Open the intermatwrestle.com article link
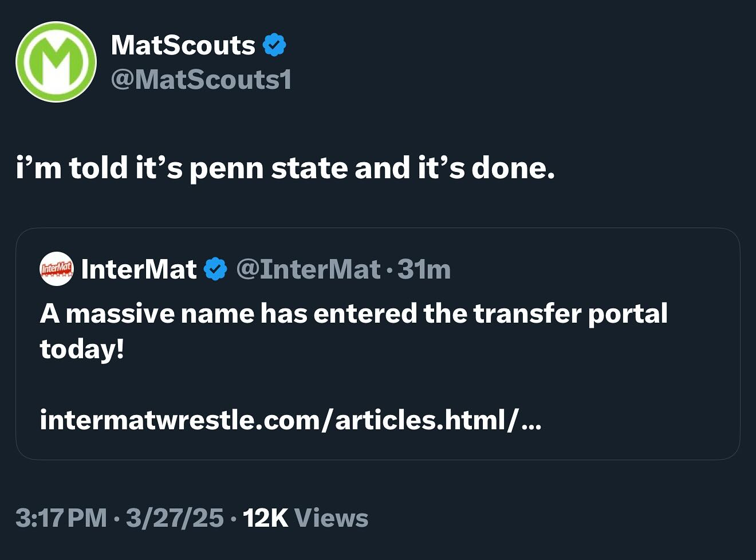The width and height of the screenshot is (756, 560). pyautogui.click(x=290, y=420)
